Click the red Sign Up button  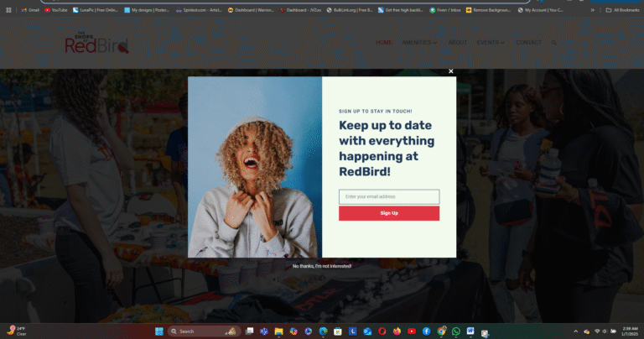coord(389,213)
